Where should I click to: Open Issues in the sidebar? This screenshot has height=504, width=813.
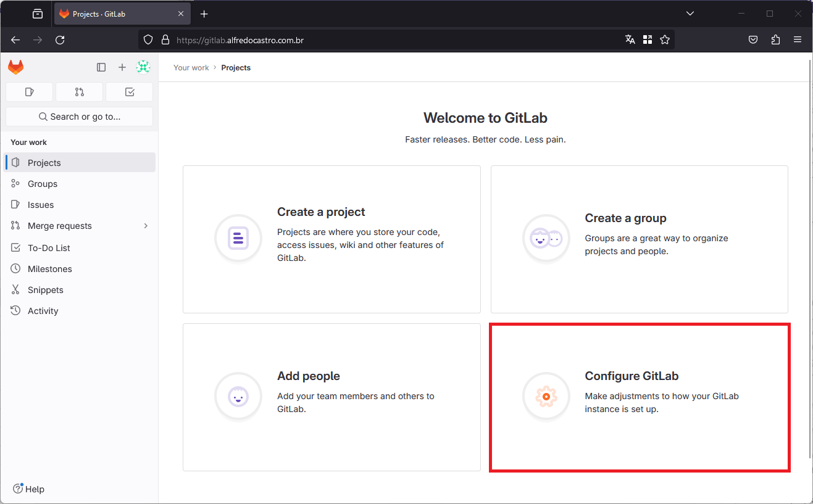[80, 205]
